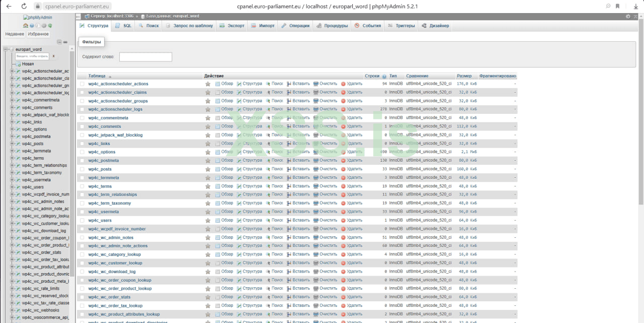This screenshot has width=644, height=323.
Task: Select the wp4c_links row checkbox
Action: pos(82,144)
